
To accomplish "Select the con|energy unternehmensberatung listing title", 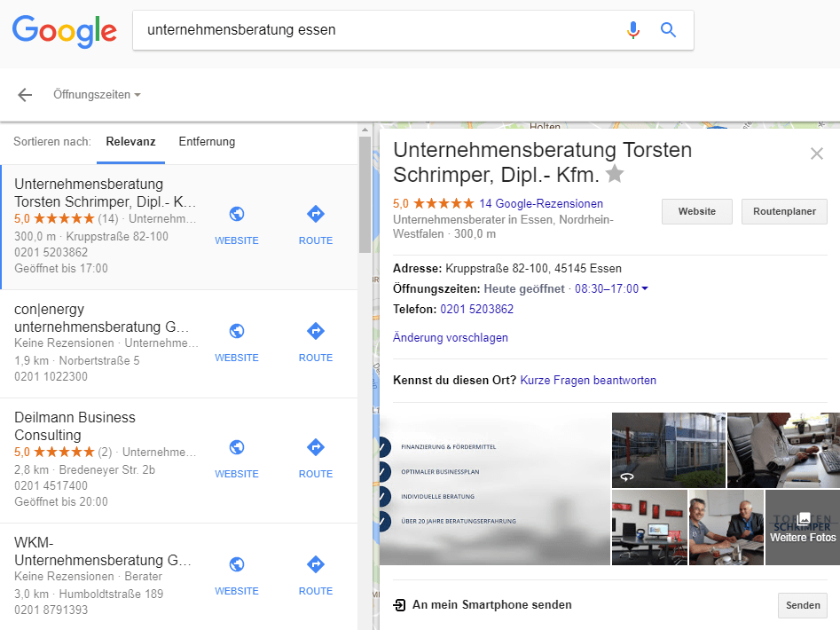I will coord(102,318).
